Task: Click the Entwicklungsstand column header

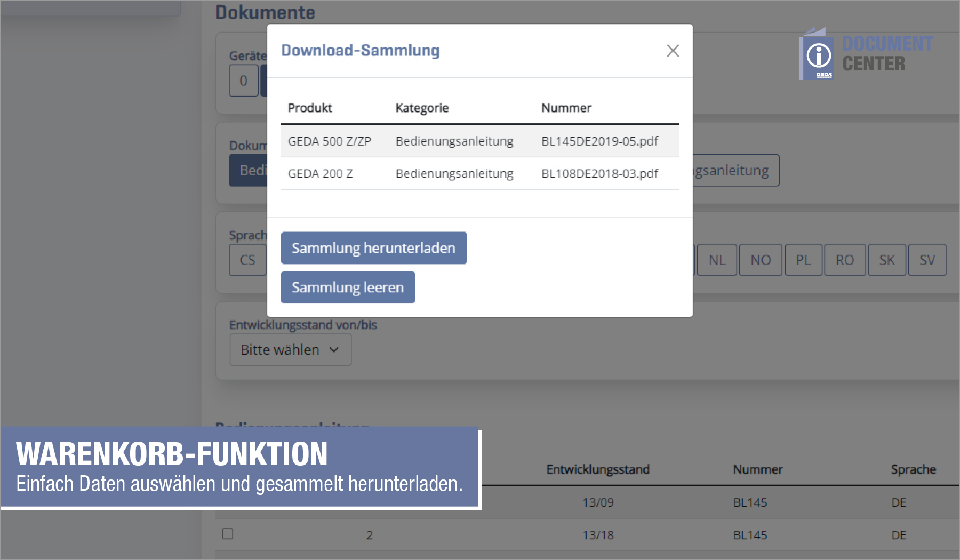Action: click(598, 469)
